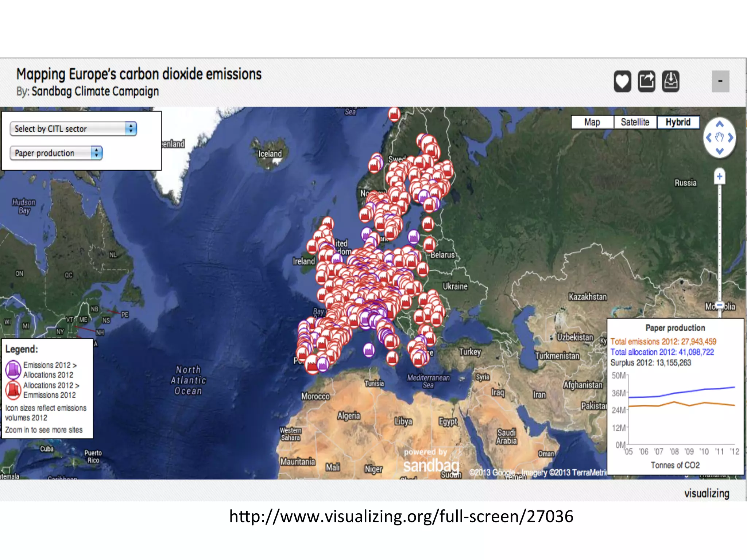Click the Sandbag Climate Campaign author link
This screenshot has height=560, width=747.
point(95,91)
